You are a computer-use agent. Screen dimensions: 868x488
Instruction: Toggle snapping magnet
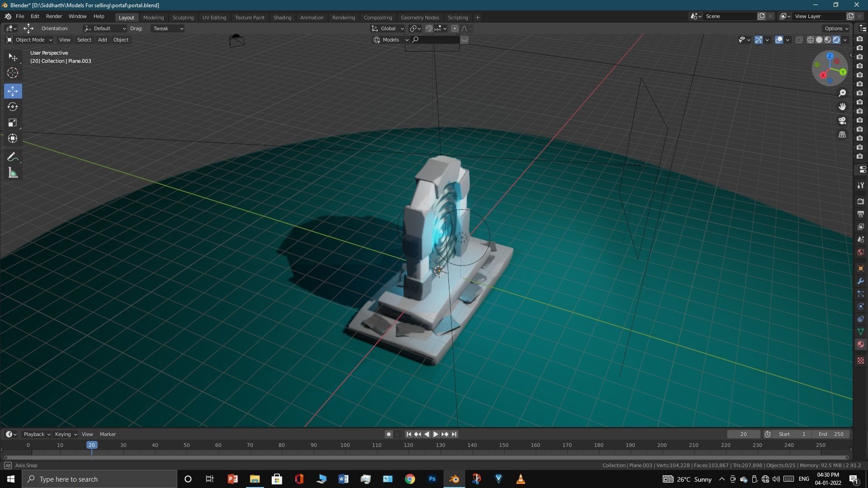pos(429,28)
